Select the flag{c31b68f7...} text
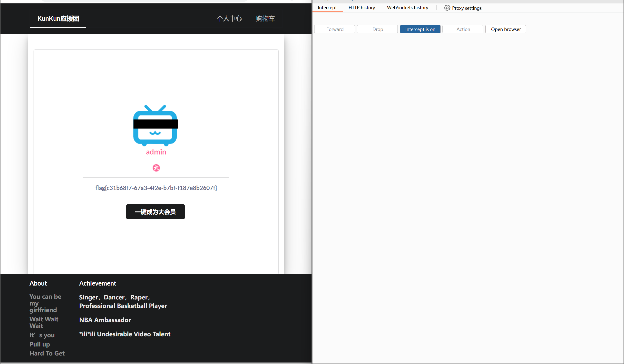 156,188
